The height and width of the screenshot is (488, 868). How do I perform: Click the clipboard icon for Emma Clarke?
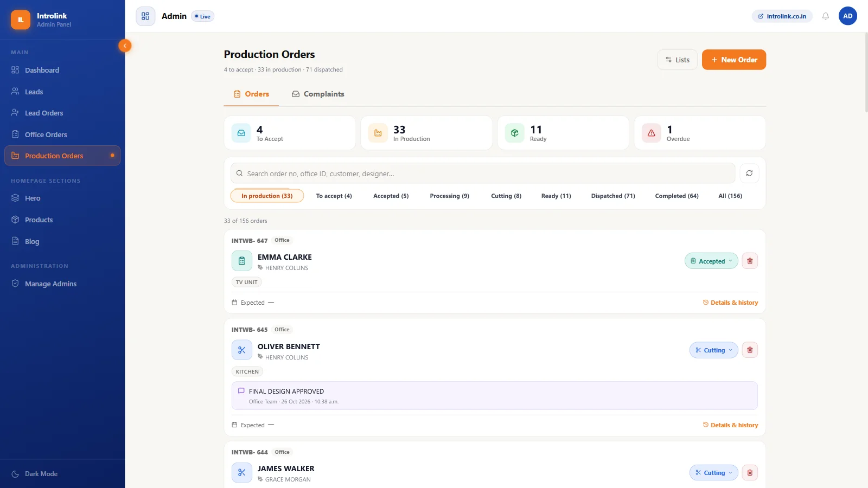click(242, 261)
